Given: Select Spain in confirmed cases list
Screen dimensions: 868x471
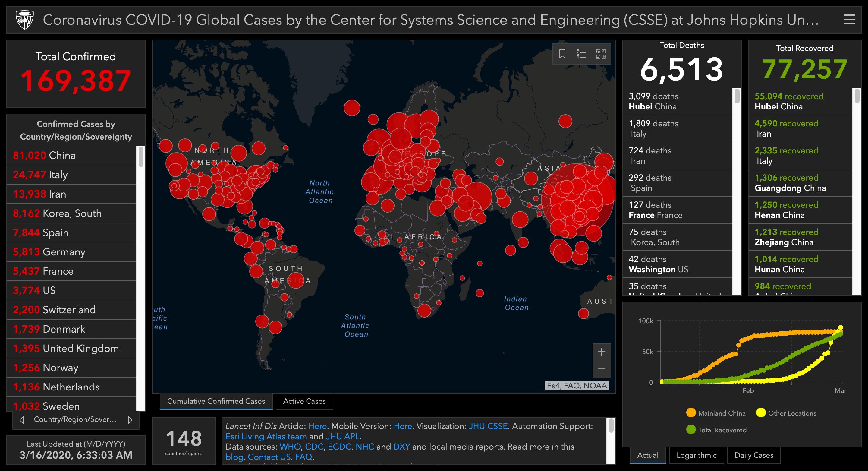Looking at the screenshot, I should point(71,232).
